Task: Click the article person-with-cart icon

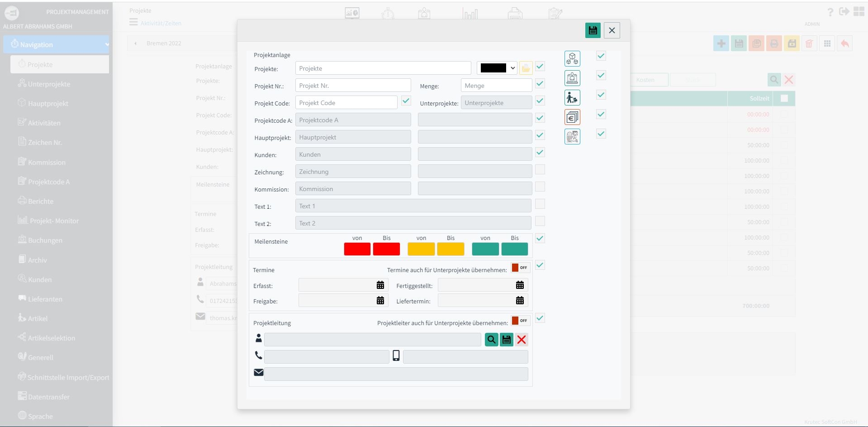Action: click(x=572, y=98)
